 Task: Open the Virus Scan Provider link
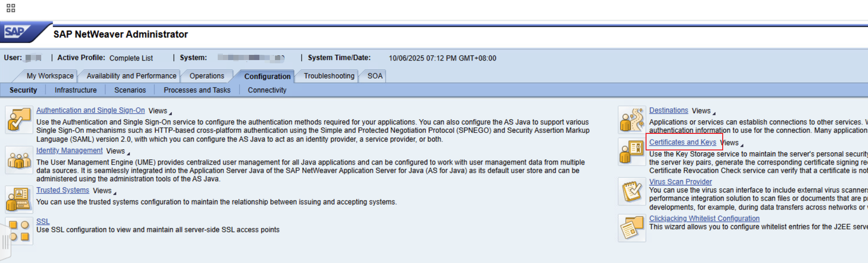(680, 182)
